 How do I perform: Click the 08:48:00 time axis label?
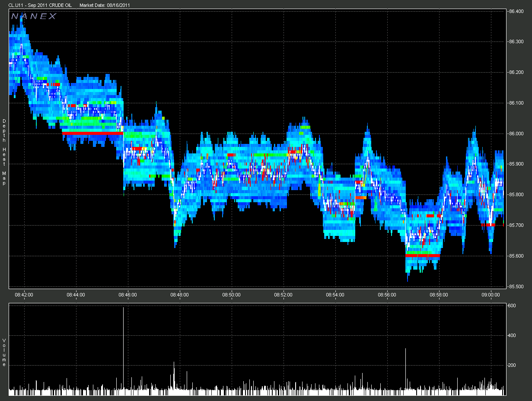pos(180,295)
